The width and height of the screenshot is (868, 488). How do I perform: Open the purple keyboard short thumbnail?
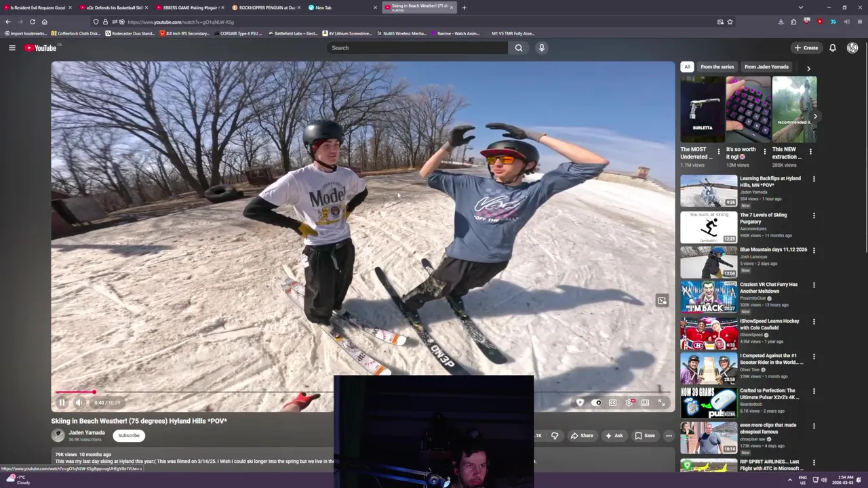coord(748,109)
